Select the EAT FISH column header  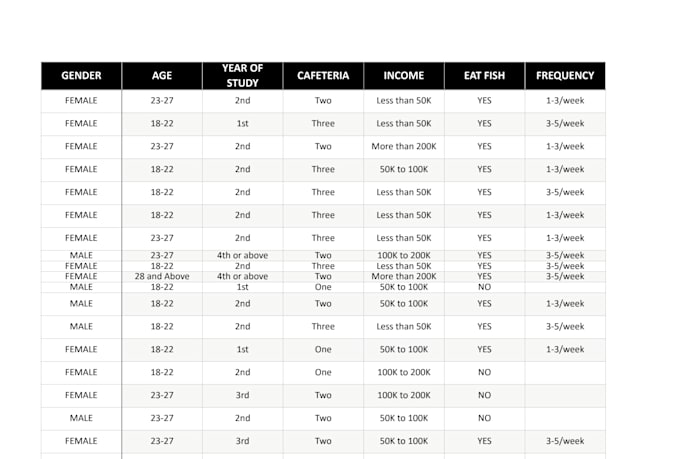[484, 76]
